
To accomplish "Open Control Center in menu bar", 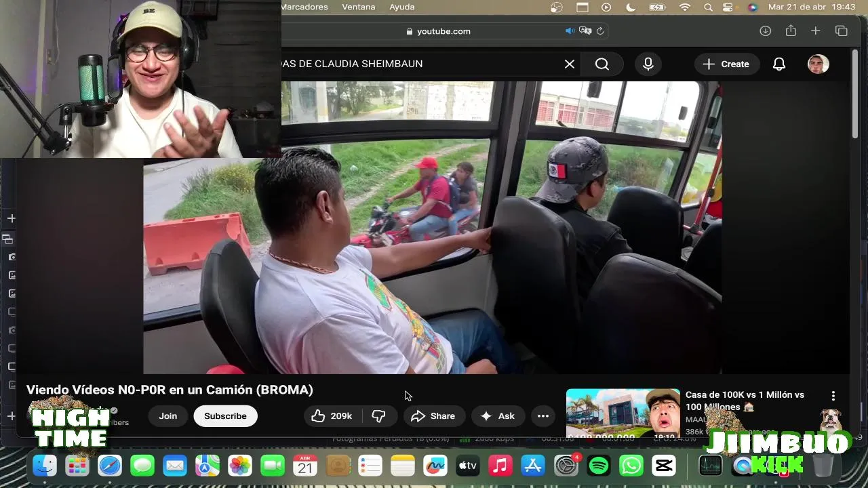I will click(728, 7).
